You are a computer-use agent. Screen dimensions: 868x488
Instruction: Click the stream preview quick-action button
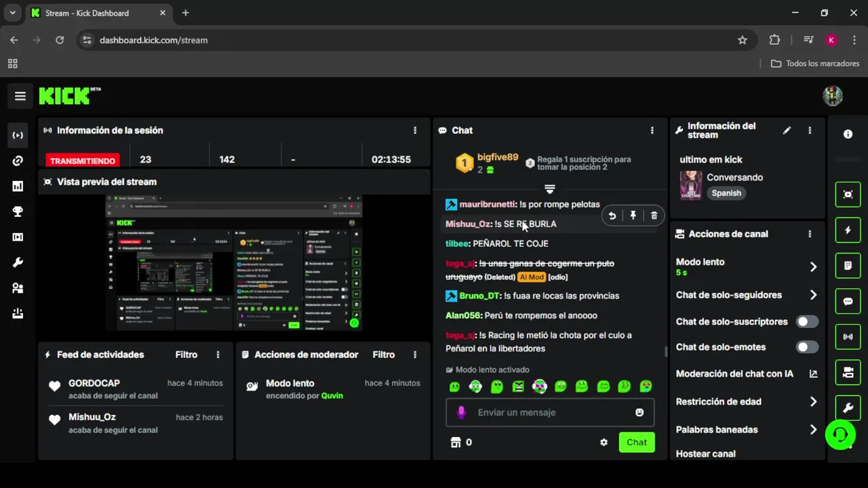[848, 195]
